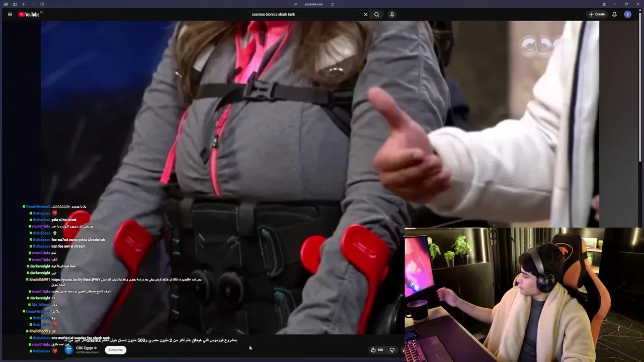Click the browser back arrow
644x362 pixels.
[x=24, y=4]
